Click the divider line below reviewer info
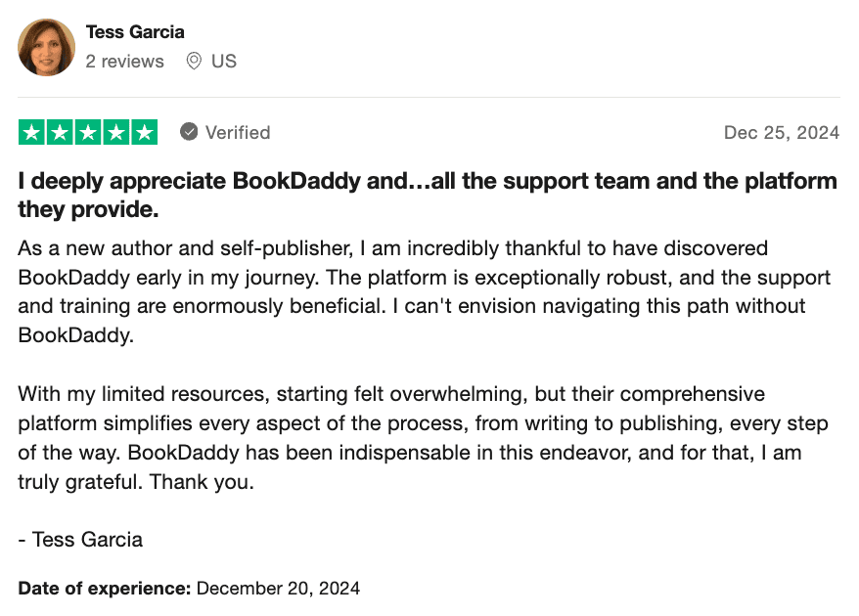 (x=429, y=97)
